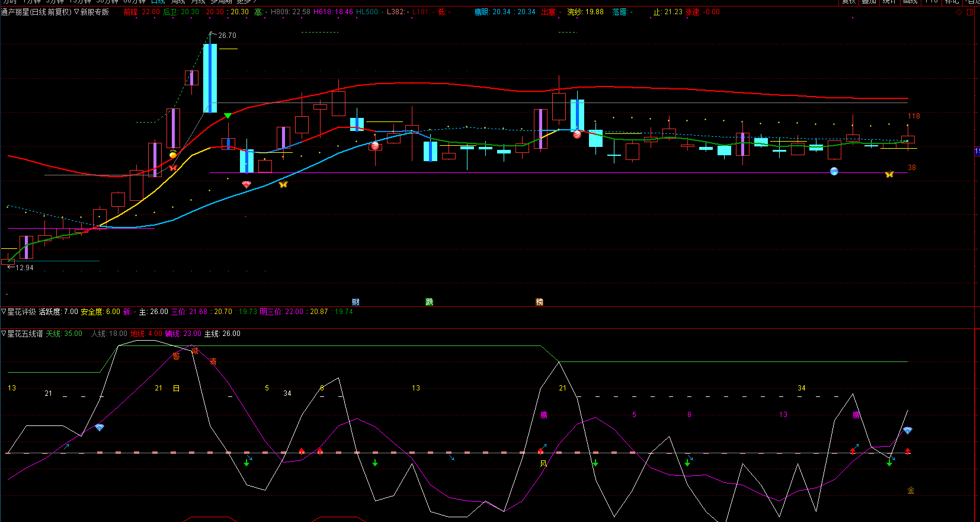Collapse the 星花五线谱 indicator panel triangle
Viewport: 980px width, 522px height.
tap(4, 334)
